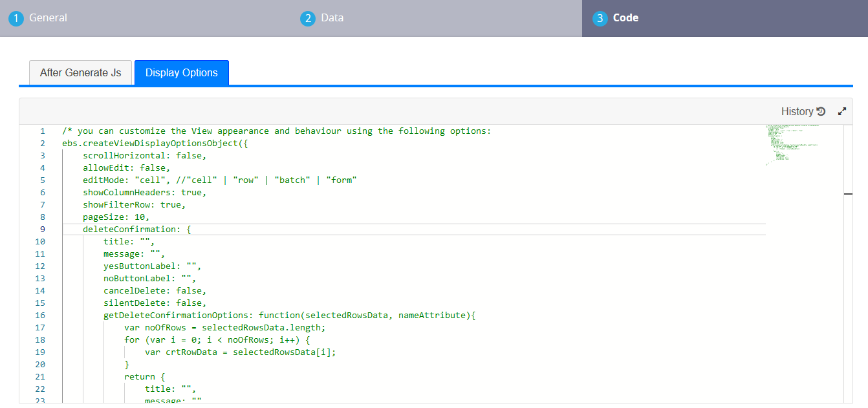
Task: Click the pageSize value 10
Action: tap(142, 217)
